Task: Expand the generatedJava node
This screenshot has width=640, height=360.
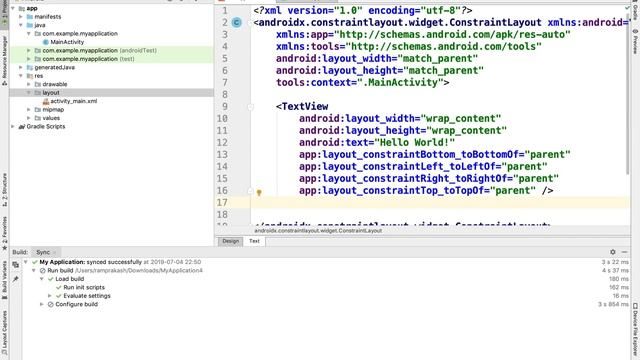Action: (21, 67)
